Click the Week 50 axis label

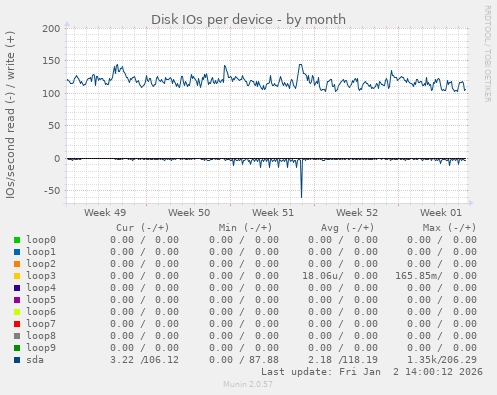pos(189,213)
